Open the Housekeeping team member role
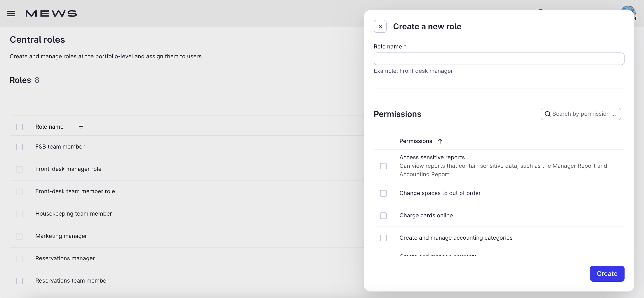This screenshot has height=298, width=644. 74,214
